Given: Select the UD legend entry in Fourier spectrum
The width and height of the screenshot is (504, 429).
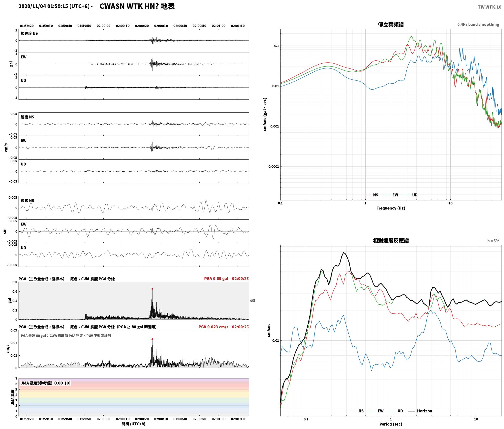Looking at the screenshot, I should pos(410,195).
